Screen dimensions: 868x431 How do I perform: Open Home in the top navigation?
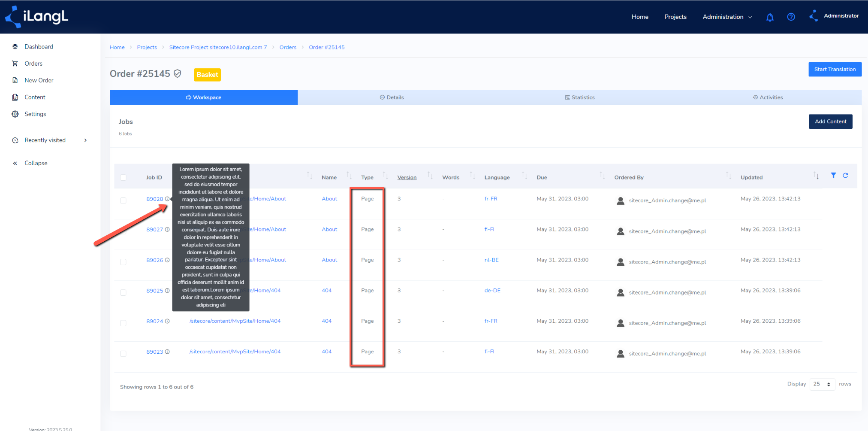click(x=640, y=17)
